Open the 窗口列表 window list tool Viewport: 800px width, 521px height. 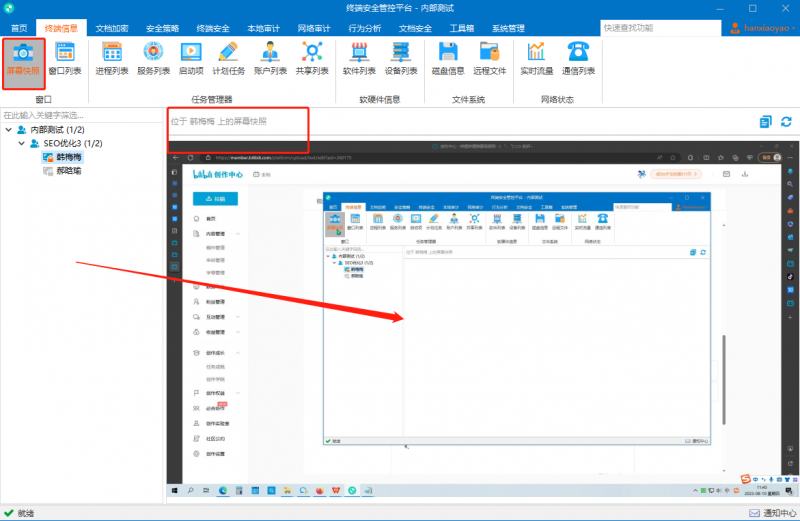[65, 59]
